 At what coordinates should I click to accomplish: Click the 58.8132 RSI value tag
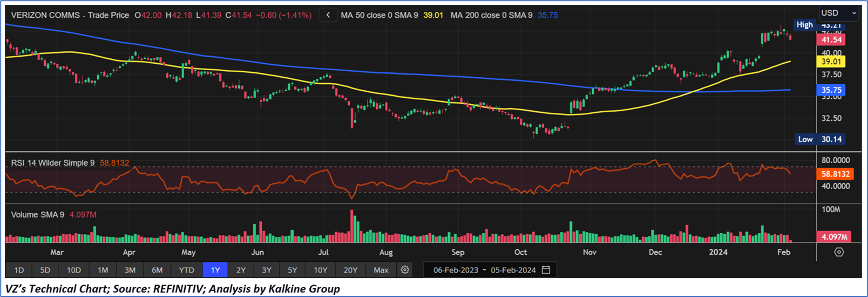click(x=835, y=174)
